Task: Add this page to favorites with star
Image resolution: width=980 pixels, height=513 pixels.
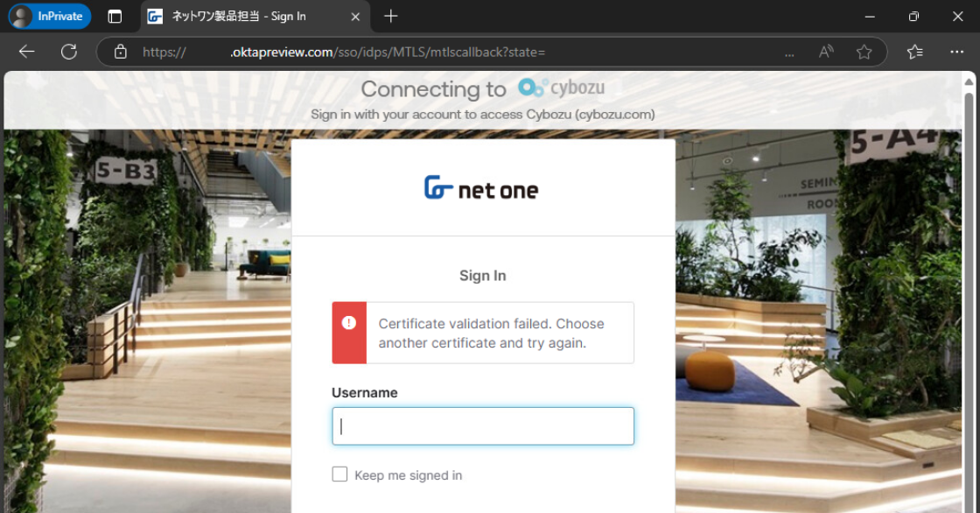Action: (864, 52)
